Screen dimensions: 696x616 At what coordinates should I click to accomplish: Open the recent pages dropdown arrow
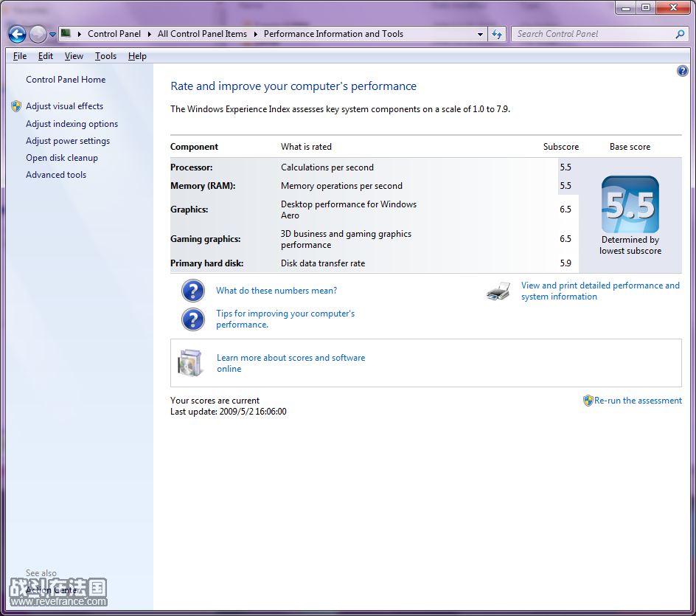52,34
